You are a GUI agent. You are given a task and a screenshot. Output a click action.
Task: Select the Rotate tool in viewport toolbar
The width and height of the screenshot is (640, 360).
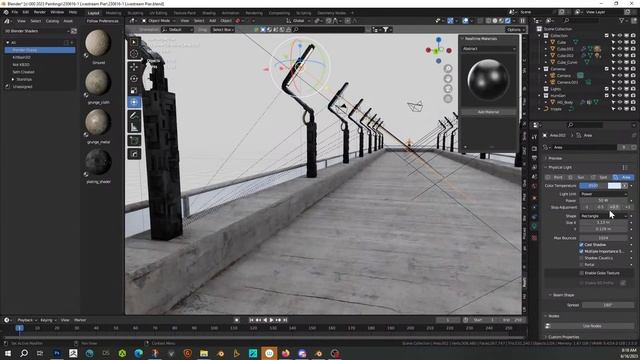[134, 78]
